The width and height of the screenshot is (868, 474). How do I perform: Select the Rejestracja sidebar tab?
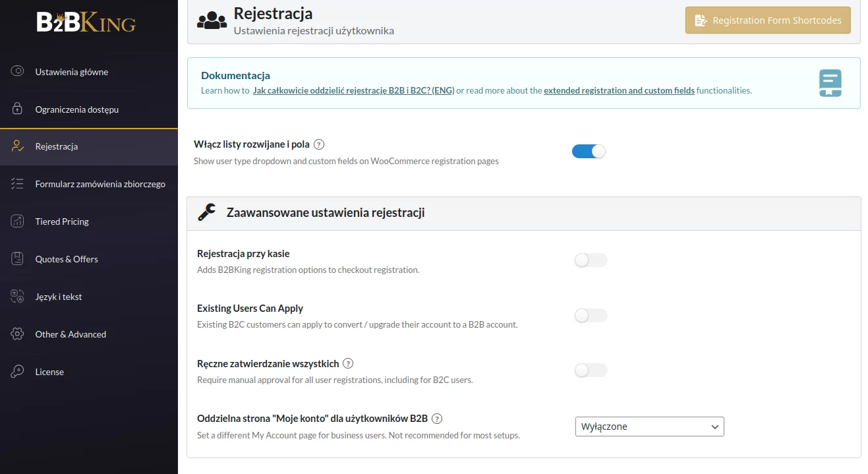pyautogui.click(x=57, y=146)
